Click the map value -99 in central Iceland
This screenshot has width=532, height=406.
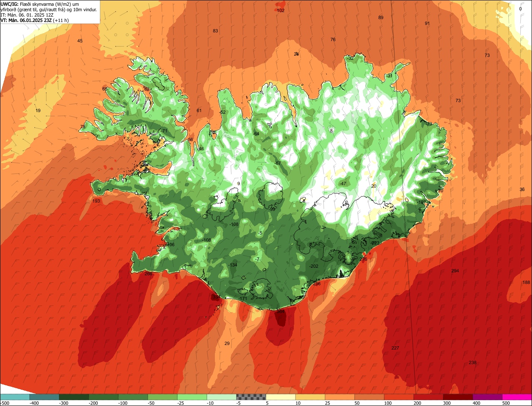click(272, 209)
